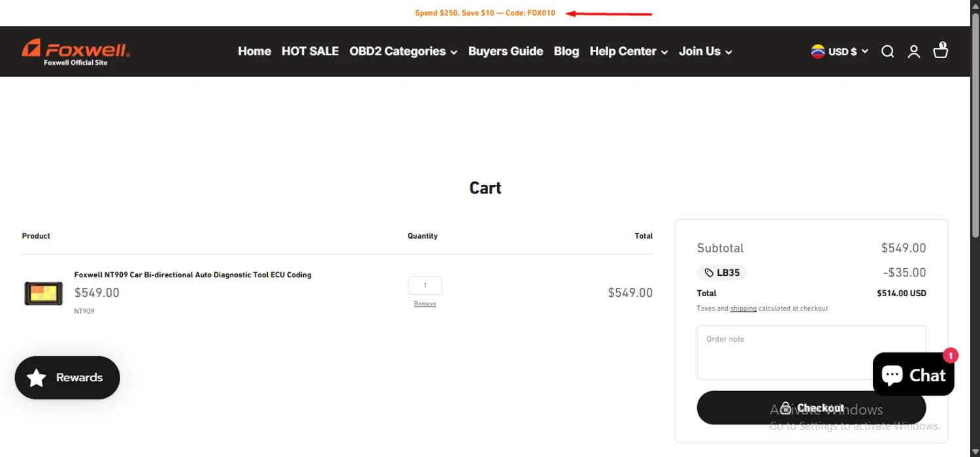Open the Foxwell NT909 product title
980x457 pixels.
click(x=193, y=275)
